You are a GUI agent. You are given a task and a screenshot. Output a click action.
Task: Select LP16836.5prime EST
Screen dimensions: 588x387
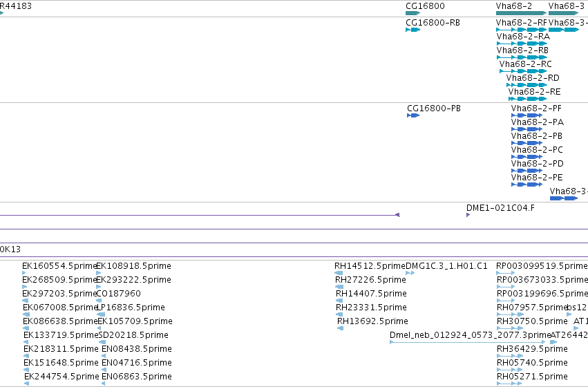[x=131, y=308]
